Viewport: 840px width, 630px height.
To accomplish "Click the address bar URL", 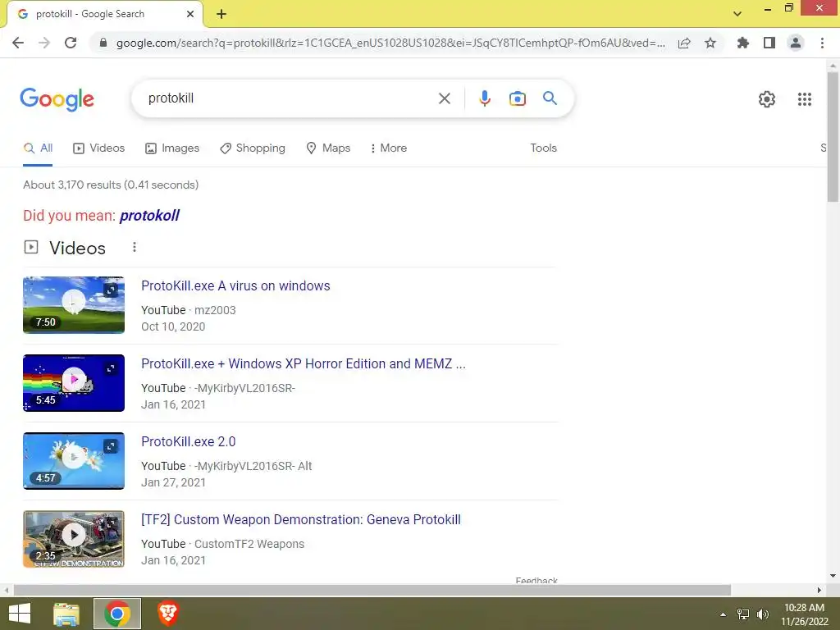I will pos(390,43).
